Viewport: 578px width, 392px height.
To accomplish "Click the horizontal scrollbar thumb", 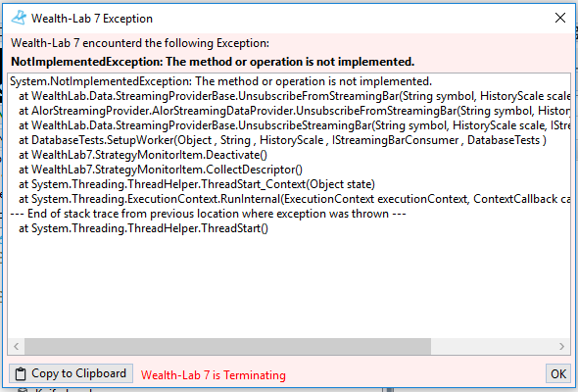I will [x=227, y=346].
